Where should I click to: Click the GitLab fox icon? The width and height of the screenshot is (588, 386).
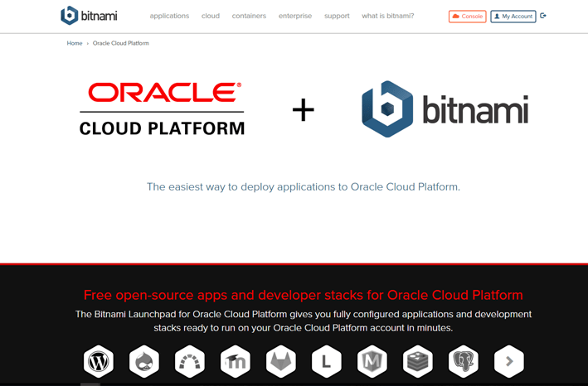pos(281,361)
